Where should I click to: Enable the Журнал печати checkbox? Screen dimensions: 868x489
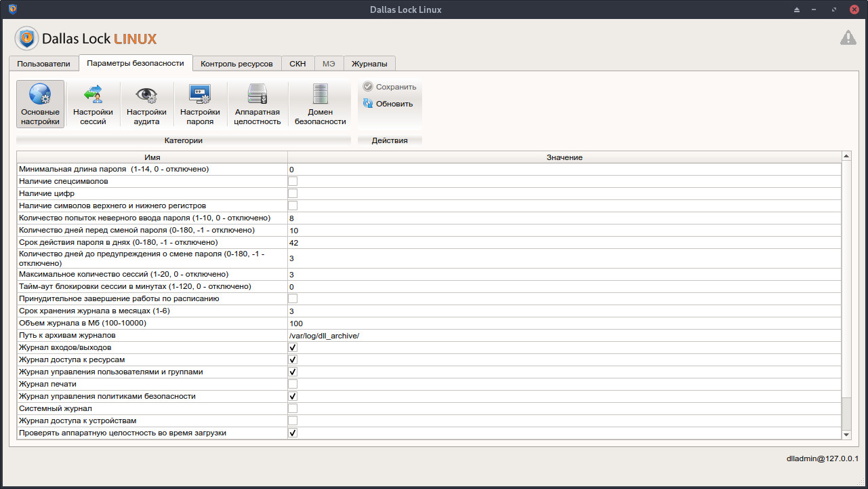pyautogui.click(x=292, y=384)
